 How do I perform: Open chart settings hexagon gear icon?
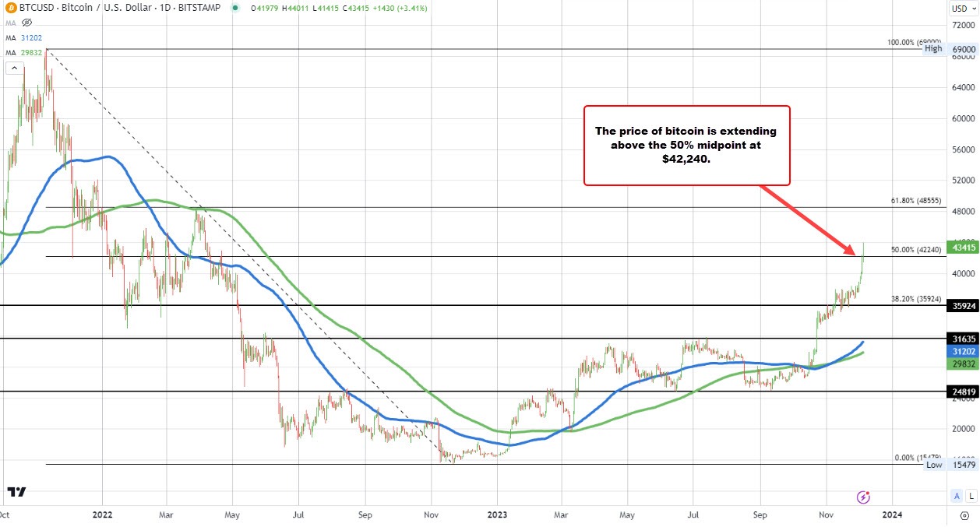click(x=964, y=515)
